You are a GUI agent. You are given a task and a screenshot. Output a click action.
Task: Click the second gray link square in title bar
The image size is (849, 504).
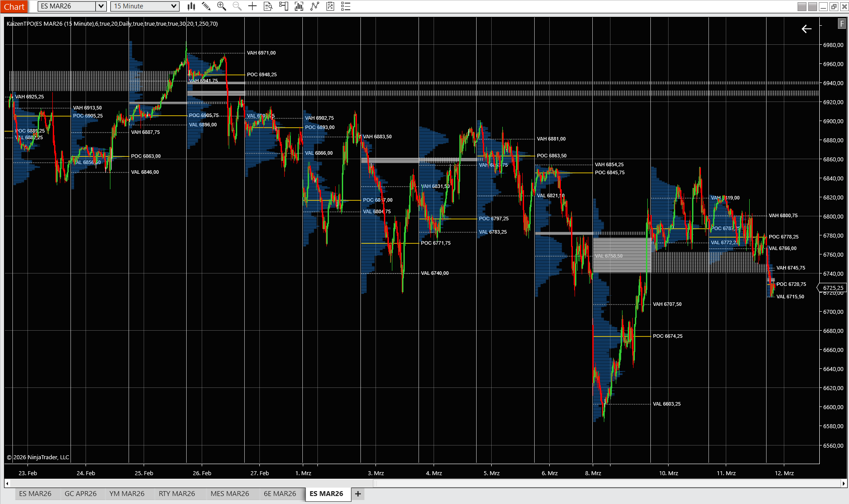[x=812, y=7]
